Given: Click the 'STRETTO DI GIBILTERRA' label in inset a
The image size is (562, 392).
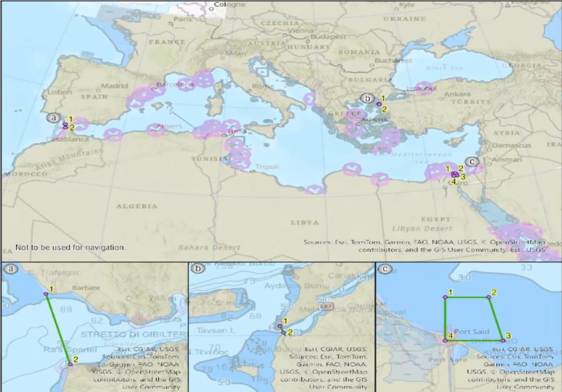Looking at the screenshot, I should pyautogui.click(x=135, y=334).
